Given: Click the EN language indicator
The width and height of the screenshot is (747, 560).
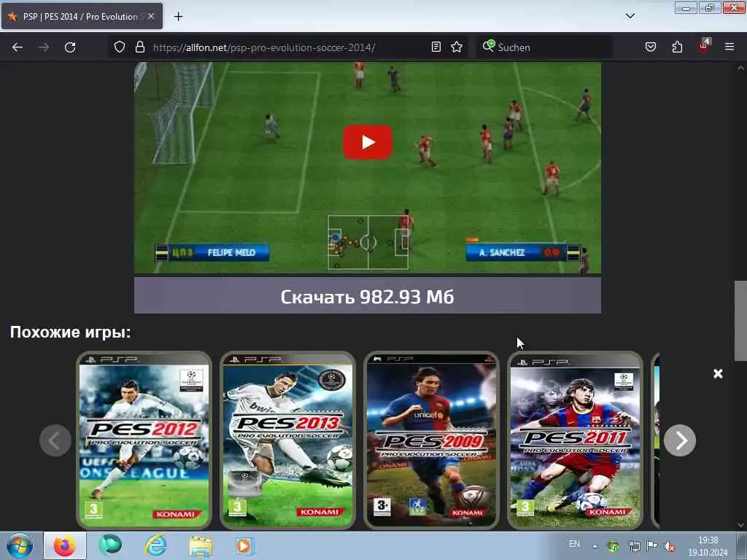Looking at the screenshot, I should click(575, 544).
